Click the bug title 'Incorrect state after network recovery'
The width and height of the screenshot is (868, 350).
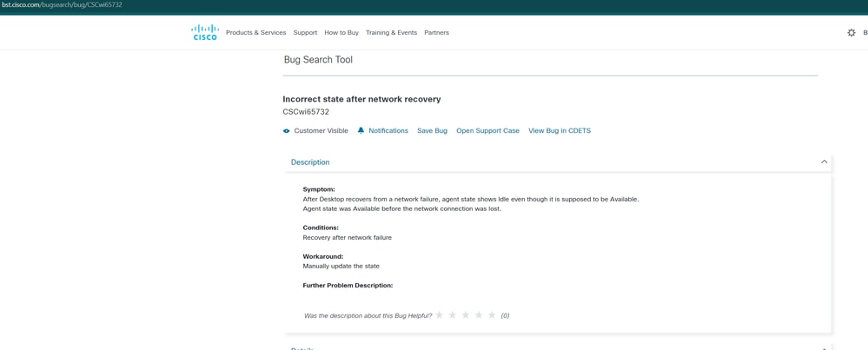point(361,99)
